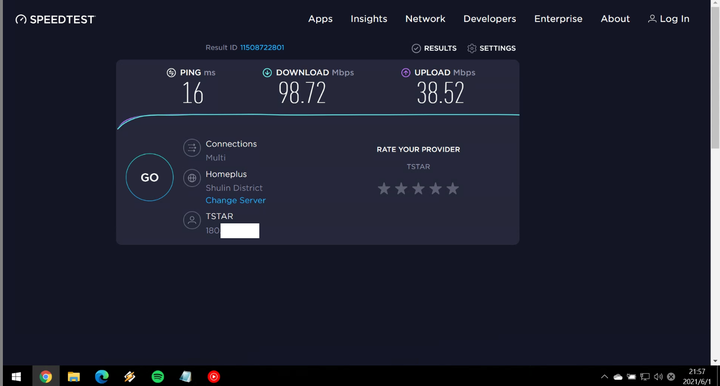This screenshot has height=386, width=720.
Task: Open Microsoft Edge from the taskbar
Action: [101, 376]
